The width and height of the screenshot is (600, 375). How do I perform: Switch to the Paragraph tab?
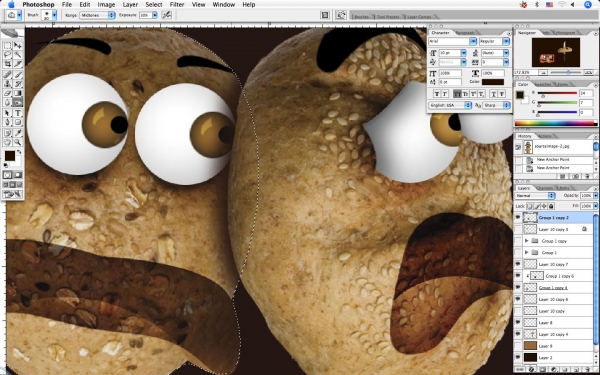coord(466,33)
